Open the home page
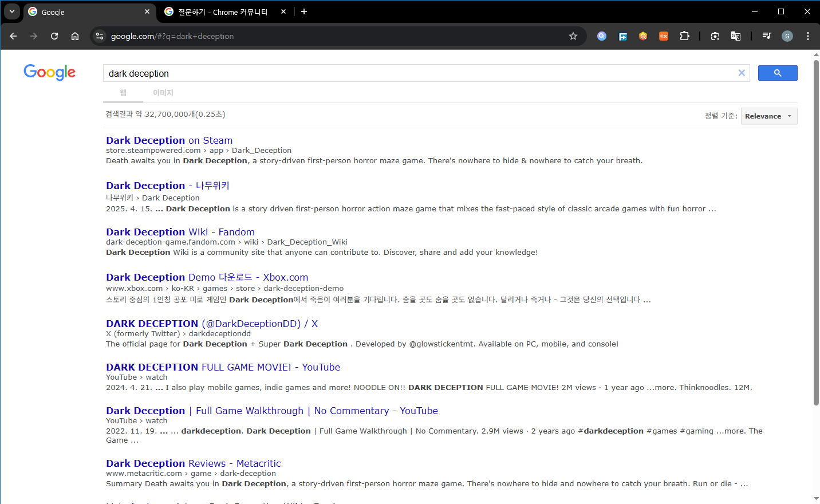This screenshot has width=820, height=504. [75, 36]
